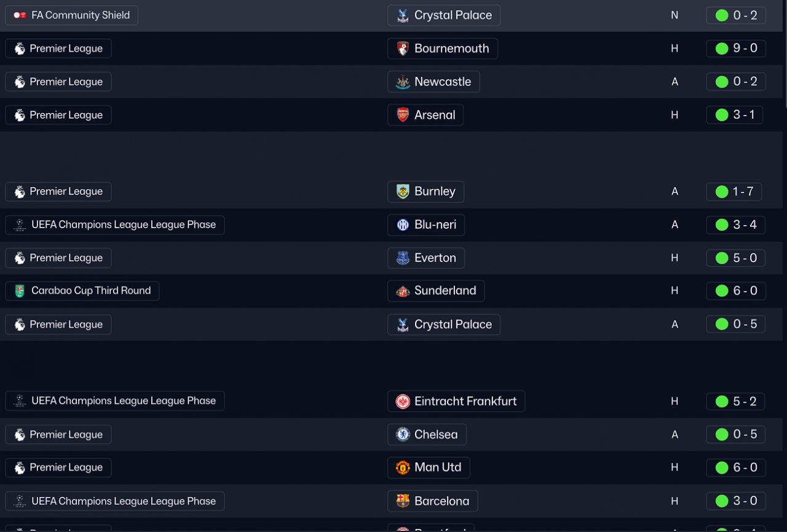Screen dimensions: 787x532
Task: Click the Carabao Cup competition logo
Action: click(20, 291)
